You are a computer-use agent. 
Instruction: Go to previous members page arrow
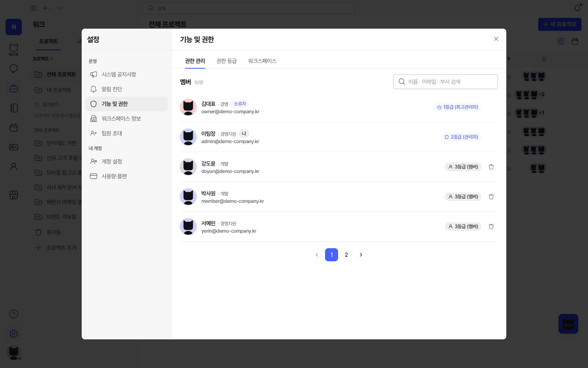tap(317, 255)
